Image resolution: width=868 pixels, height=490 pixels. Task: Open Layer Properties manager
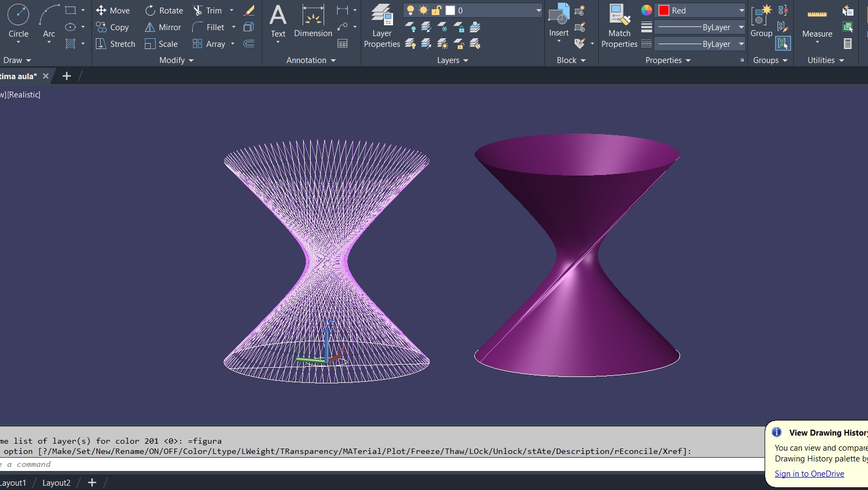[382, 25]
